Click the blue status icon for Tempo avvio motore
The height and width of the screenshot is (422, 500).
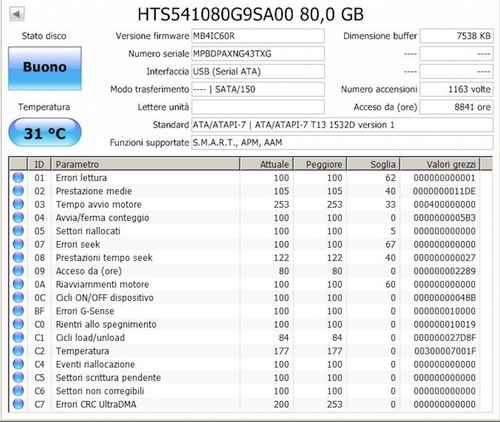point(18,204)
